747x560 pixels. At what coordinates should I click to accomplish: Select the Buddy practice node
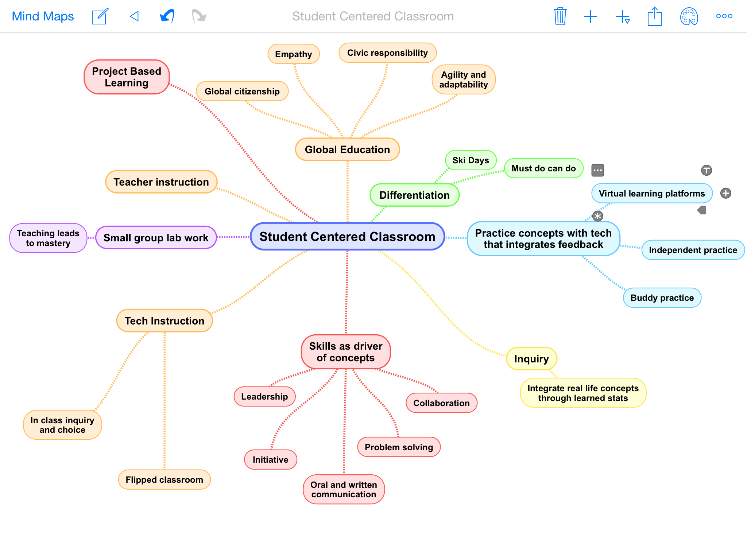662,298
